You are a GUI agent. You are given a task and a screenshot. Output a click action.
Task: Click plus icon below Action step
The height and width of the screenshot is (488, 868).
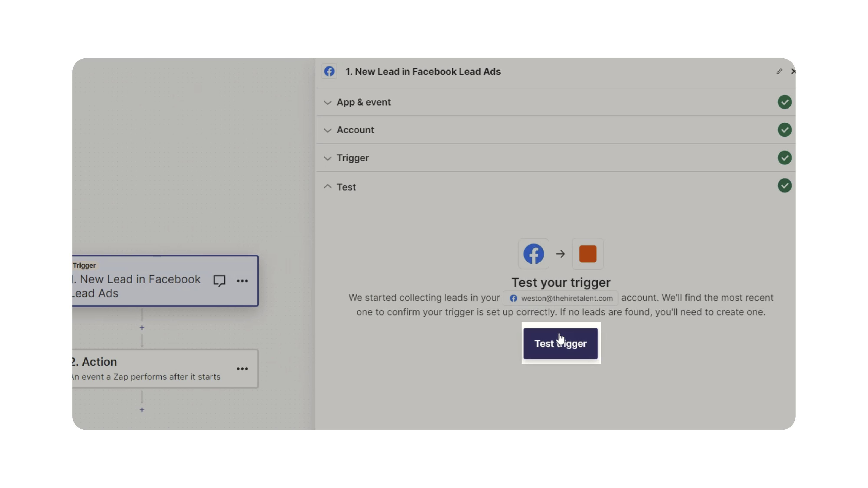(142, 410)
